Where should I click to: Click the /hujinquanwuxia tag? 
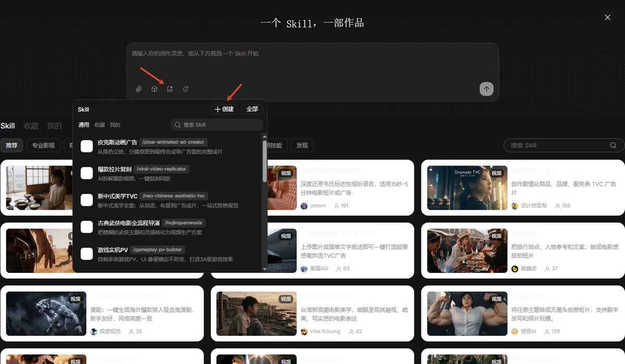pyautogui.click(x=183, y=223)
